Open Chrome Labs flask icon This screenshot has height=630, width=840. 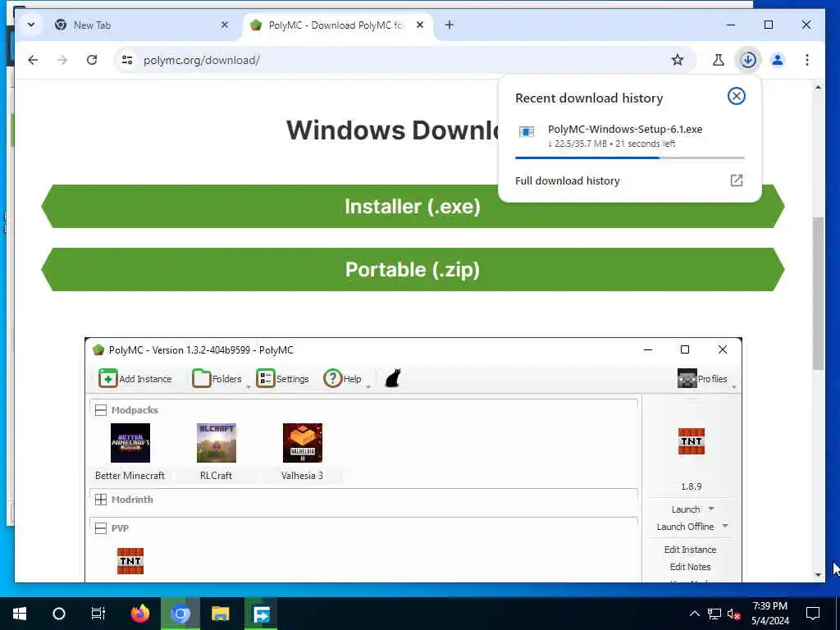(x=719, y=60)
